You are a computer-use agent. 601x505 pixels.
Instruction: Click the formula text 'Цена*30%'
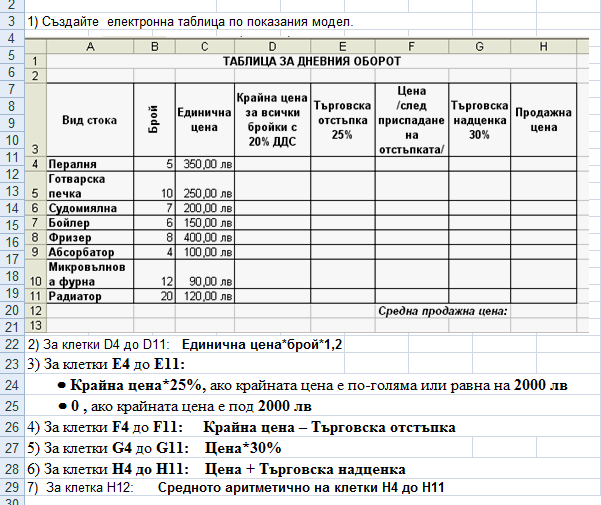click(x=243, y=448)
